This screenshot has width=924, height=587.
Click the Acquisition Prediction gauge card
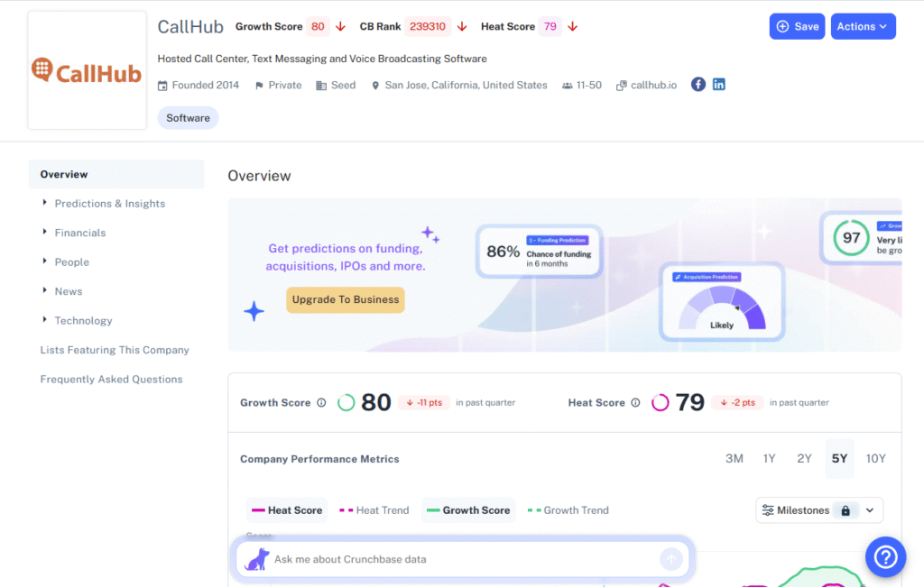click(x=722, y=302)
